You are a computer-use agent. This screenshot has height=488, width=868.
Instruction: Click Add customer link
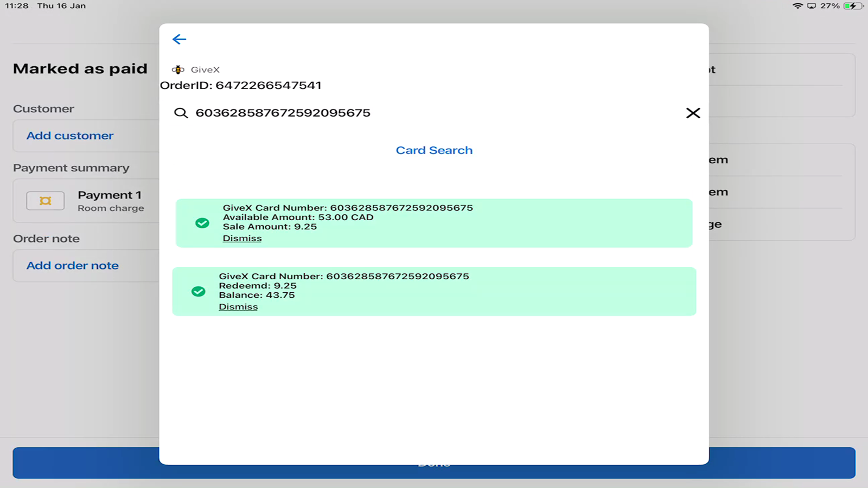click(x=70, y=136)
